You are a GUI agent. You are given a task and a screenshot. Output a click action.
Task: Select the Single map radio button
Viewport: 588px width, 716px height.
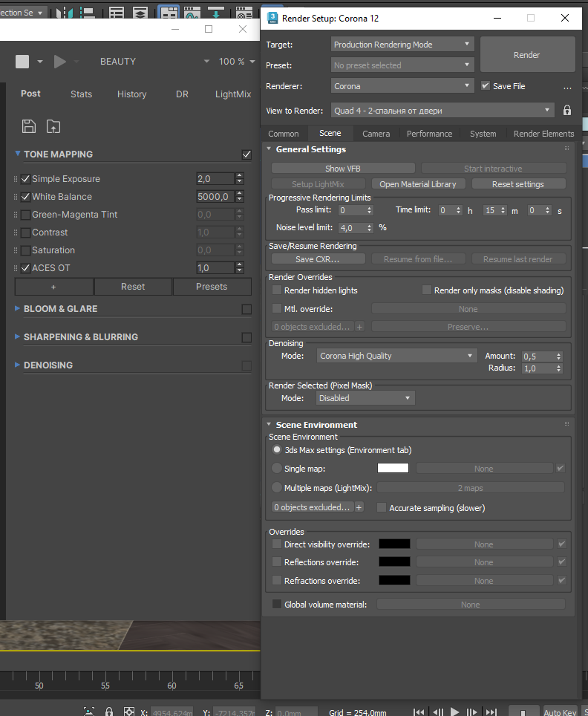(x=277, y=468)
